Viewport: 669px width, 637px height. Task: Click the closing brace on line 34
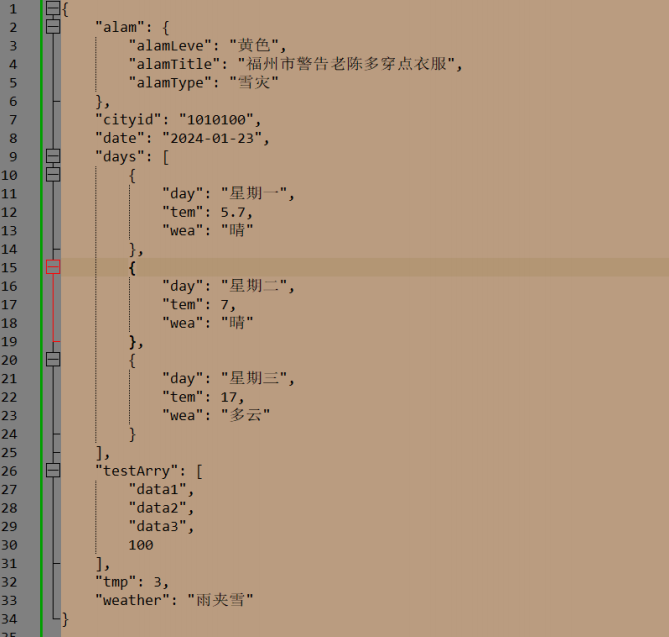(x=65, y=619)
